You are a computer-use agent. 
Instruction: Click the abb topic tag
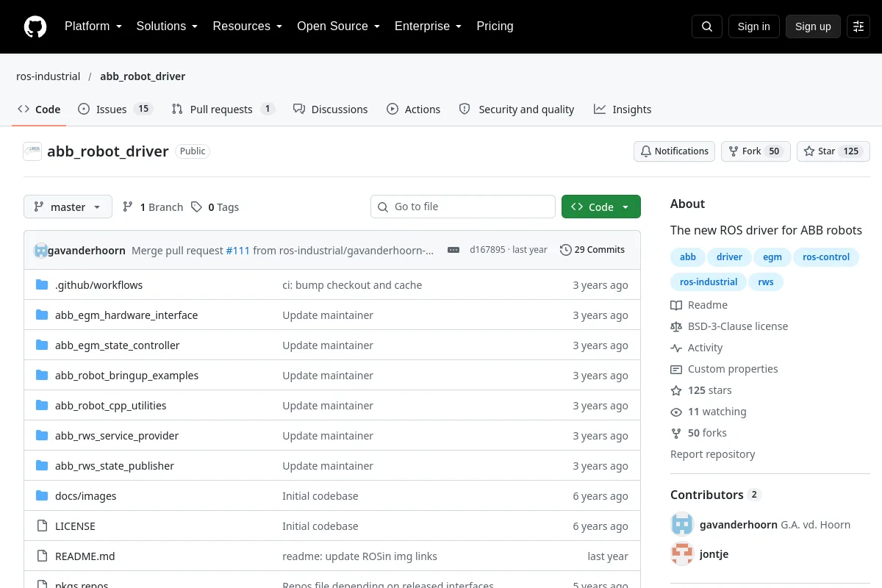click(x=688, y=257)
